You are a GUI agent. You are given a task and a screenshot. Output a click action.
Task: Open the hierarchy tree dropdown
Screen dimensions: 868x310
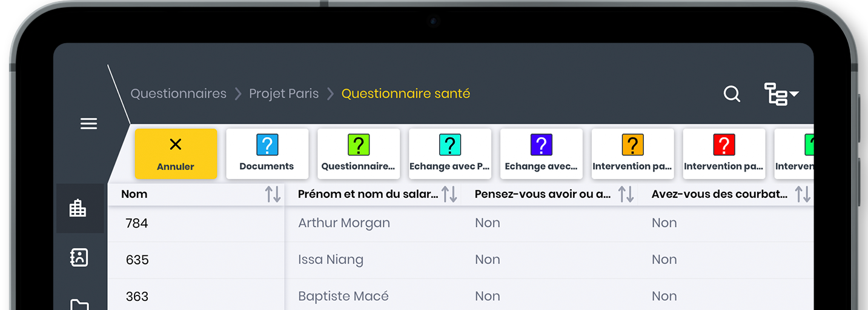pyautogui.click(x=781, y=94)
